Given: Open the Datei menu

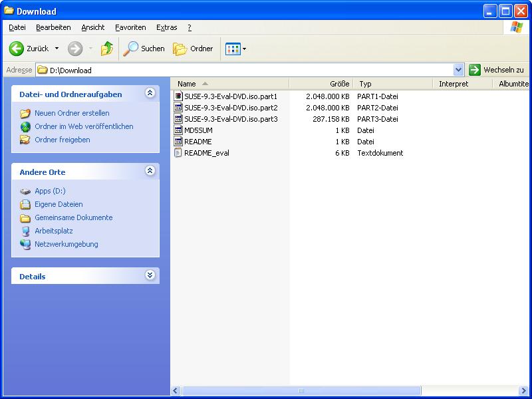Looking at the screenshot, I should [x=17, y=27].
